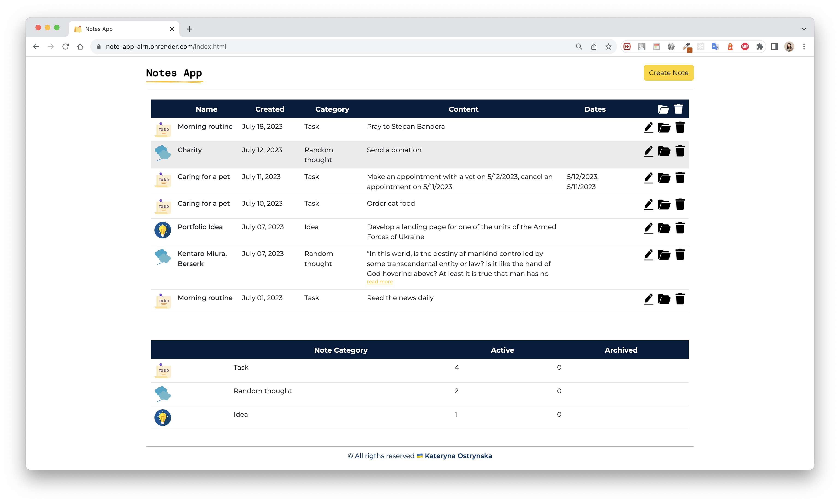Edit the Morning routine July 18 note
The width and height of the screenshot is (840, 504).
(x=648, y=128)
